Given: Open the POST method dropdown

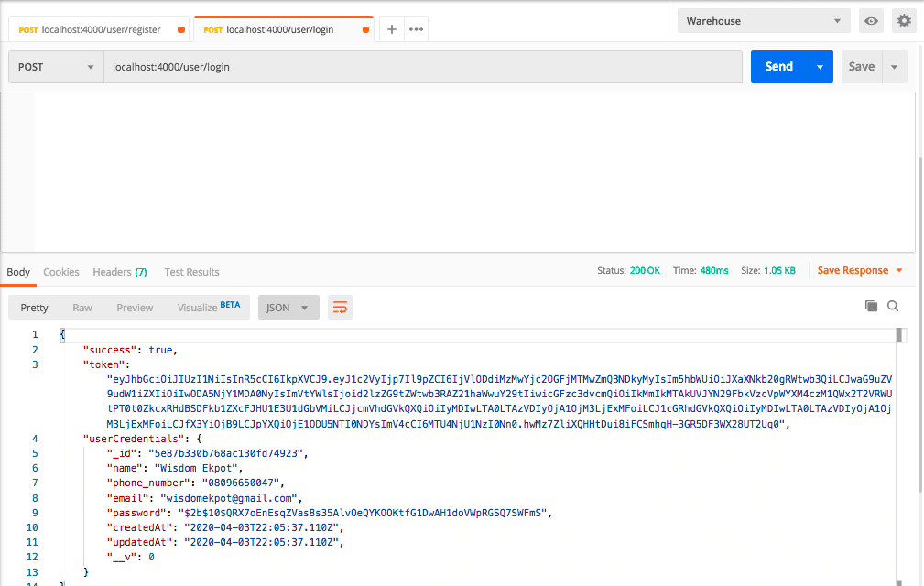Looking at the screenshot, I should point(56,67).
